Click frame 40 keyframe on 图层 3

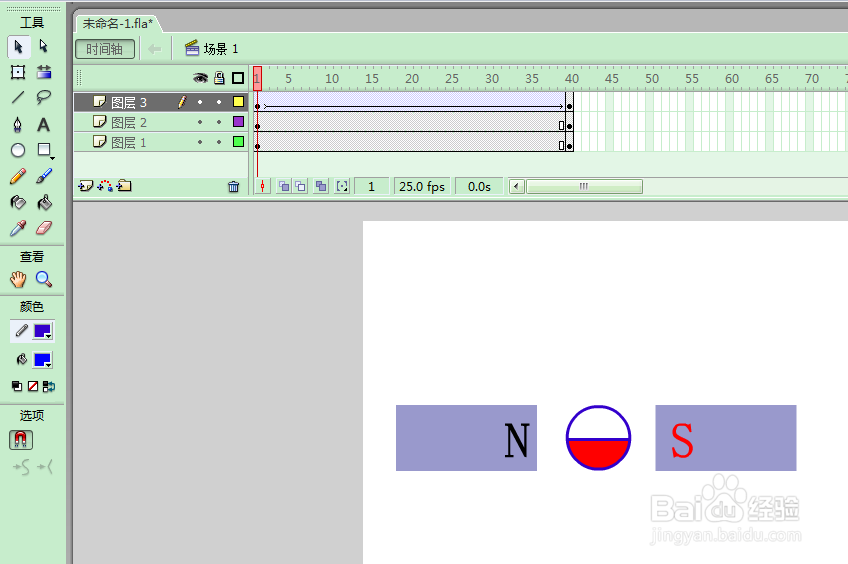pos(569,102)
